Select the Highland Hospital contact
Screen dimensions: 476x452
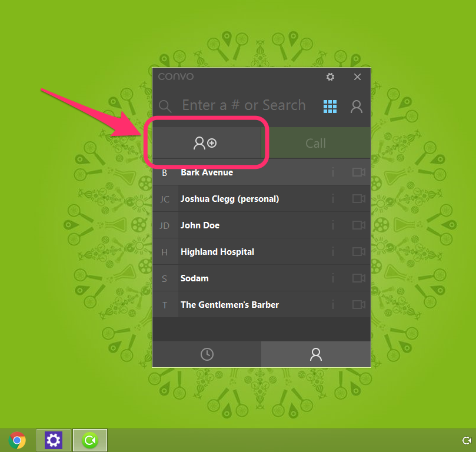[217, 252]
